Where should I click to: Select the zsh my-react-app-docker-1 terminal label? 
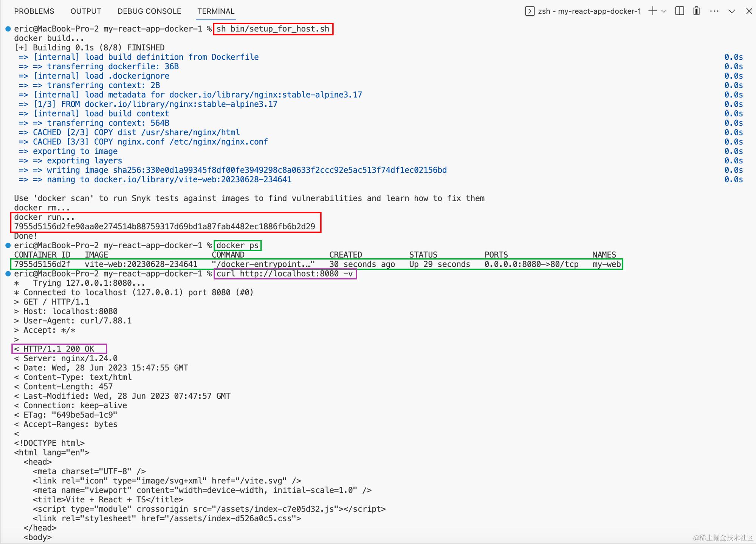tap(589, 11)
